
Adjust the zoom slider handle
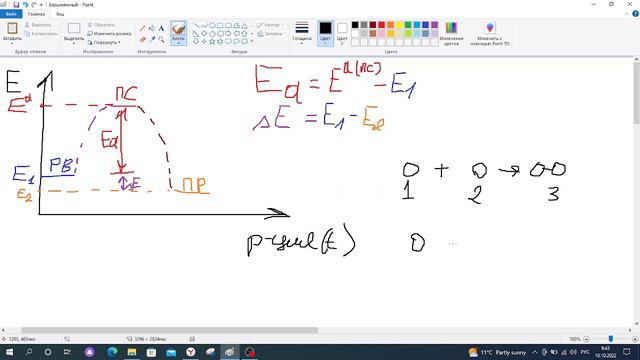tap(611, 339)
